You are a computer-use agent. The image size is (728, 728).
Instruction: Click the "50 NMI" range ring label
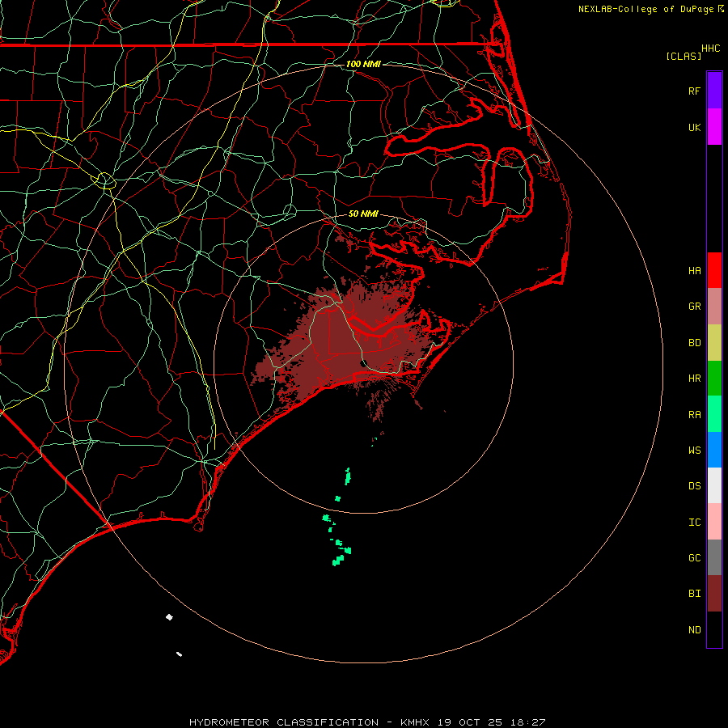[x=363, y=214]
